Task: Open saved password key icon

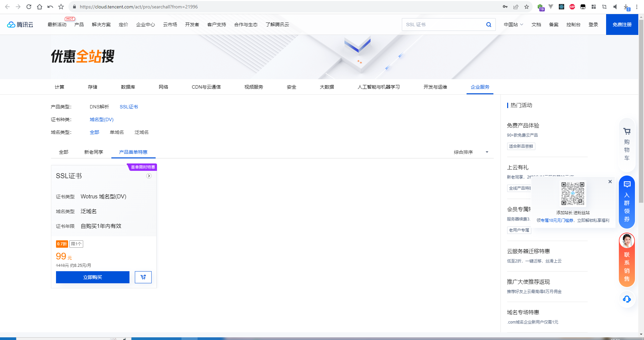Action: 505,7
